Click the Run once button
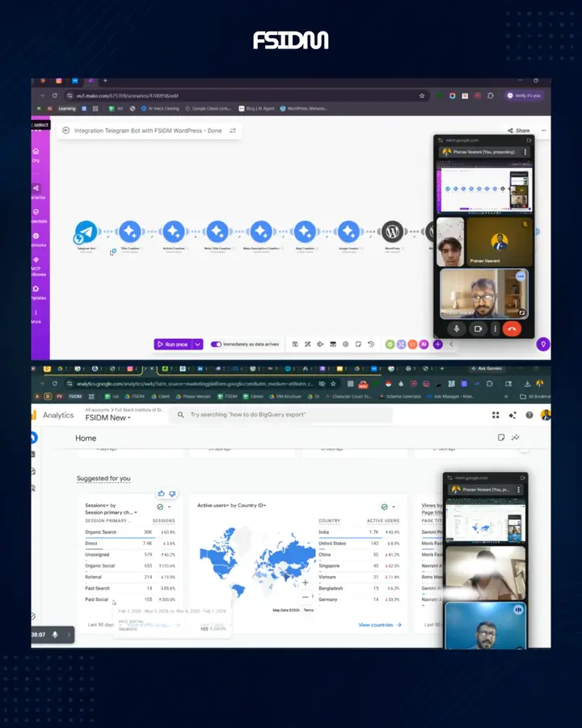The height and width of the screenshot is (728, 582). pos(172,345)
